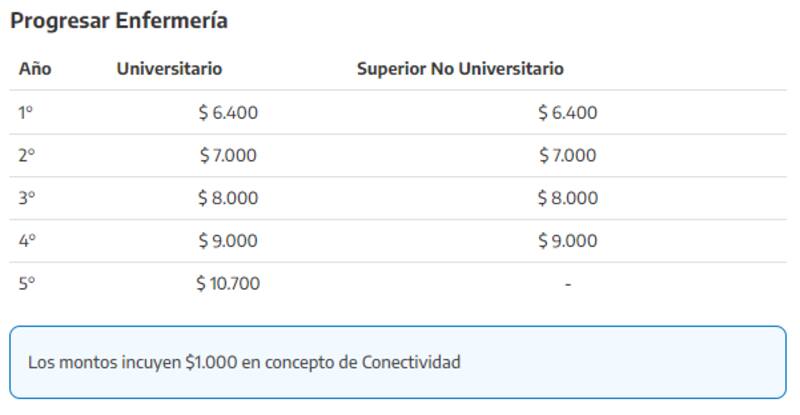Screen dimensions: 800x415
Task: Click $6.400 in the Universitario column
Action: (x=228, y=113)
